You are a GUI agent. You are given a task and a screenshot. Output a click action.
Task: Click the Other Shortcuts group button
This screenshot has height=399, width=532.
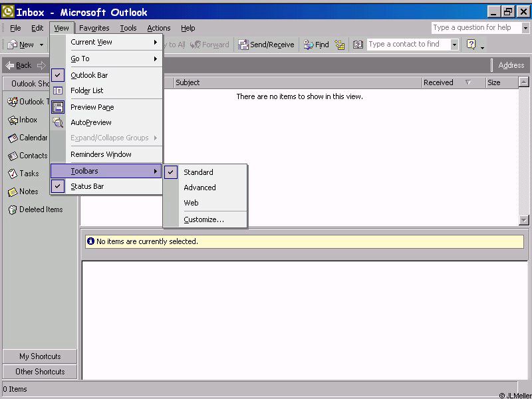point(40,372)
